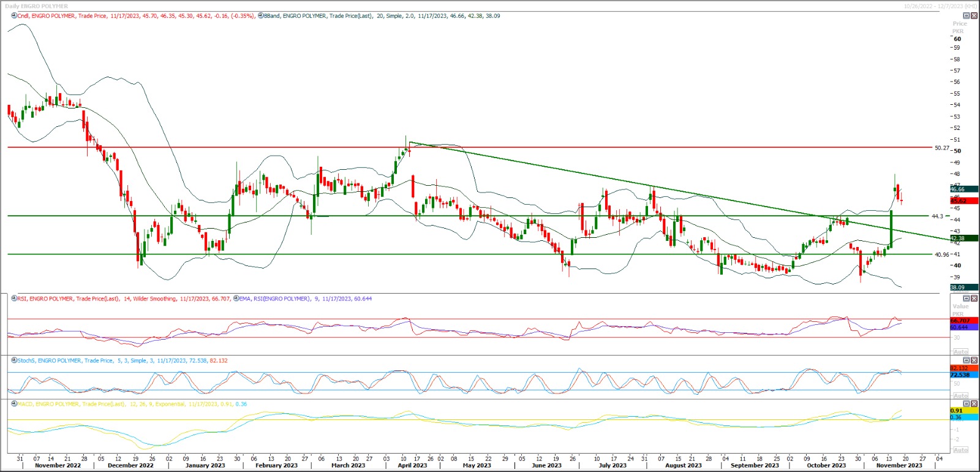Click the clock icon before Cndl label
Image resolution: width=980 pixels, height=472 pixels.
point(14,16)
